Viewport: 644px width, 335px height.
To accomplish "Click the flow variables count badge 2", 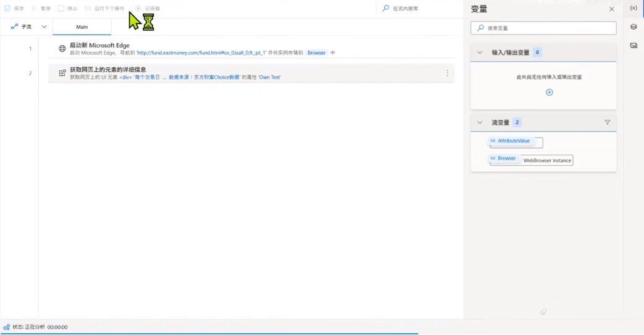I will (517, 122).
